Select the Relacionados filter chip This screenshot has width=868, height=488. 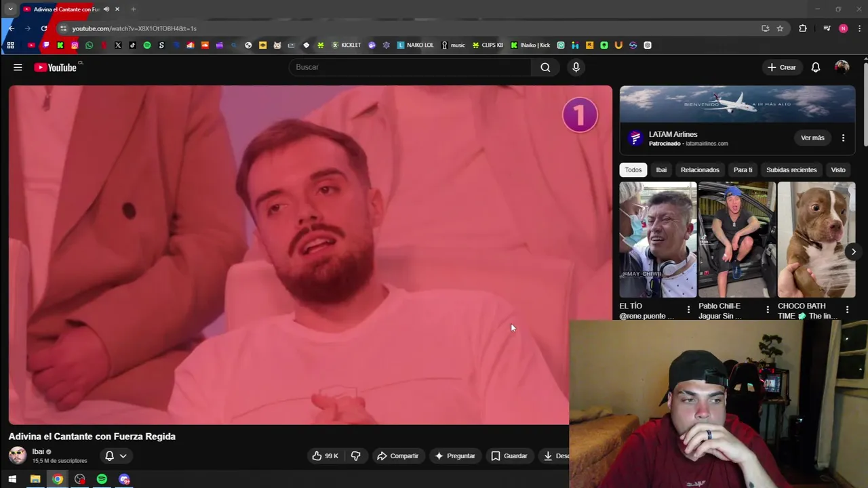(700, 170)
